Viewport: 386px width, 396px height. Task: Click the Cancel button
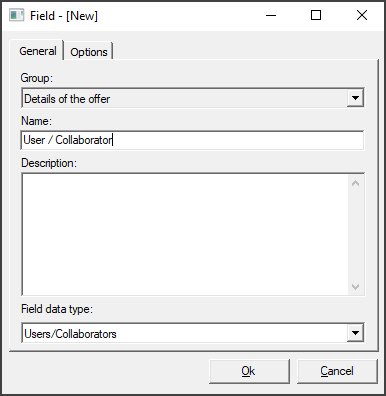(337, 371)
